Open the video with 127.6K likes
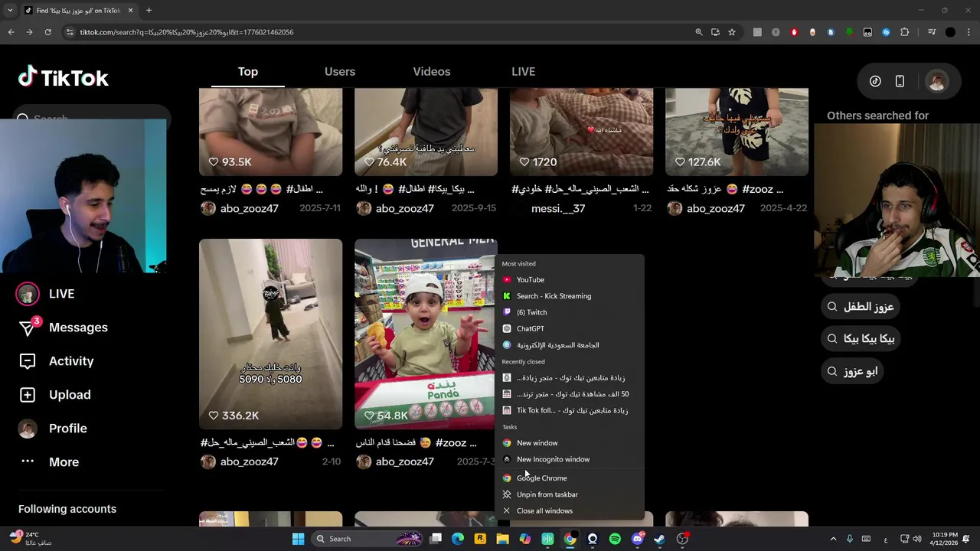 pyautogui.click(x=737, y=132)
